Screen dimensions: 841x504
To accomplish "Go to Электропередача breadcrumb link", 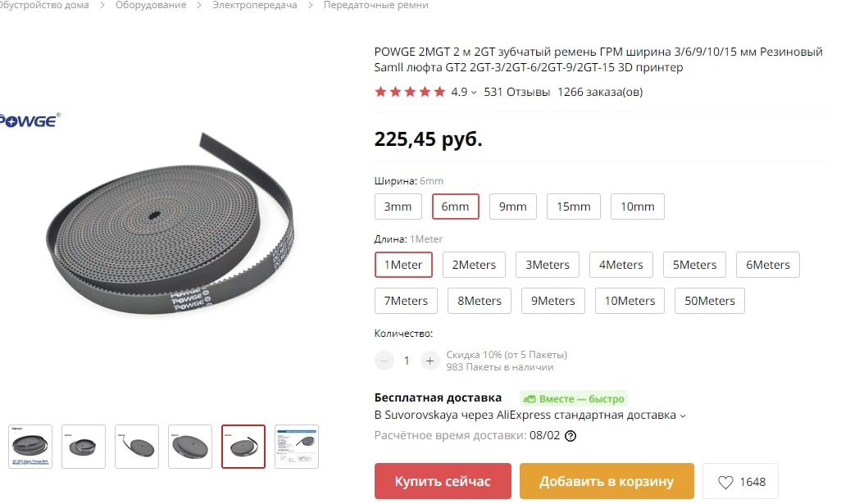I will 255,6.
